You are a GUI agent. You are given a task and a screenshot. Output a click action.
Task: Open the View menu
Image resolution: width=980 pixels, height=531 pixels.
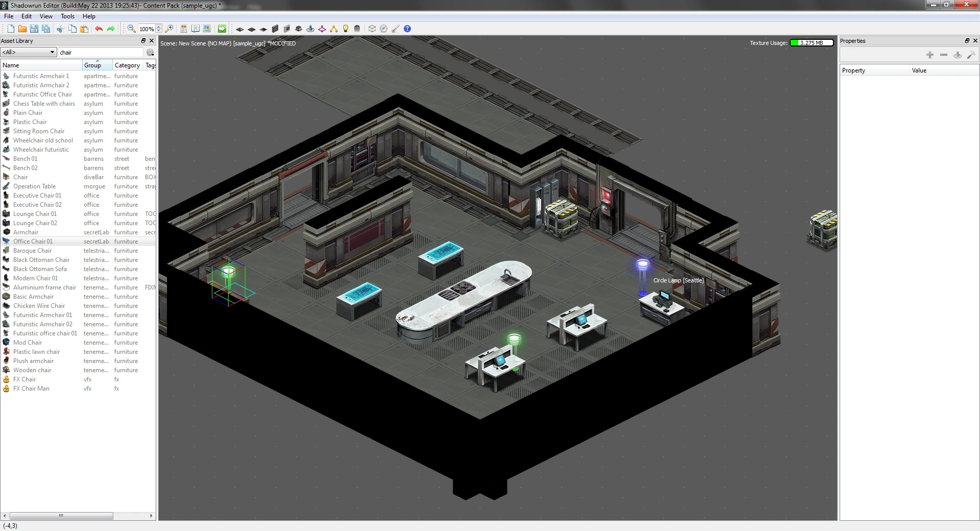46,16
